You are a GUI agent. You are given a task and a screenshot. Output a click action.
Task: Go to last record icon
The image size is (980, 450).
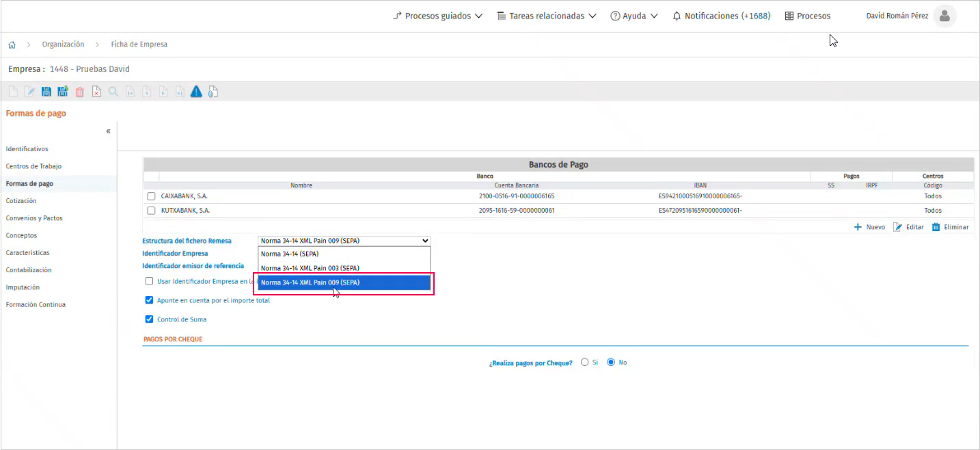point(180,92)
